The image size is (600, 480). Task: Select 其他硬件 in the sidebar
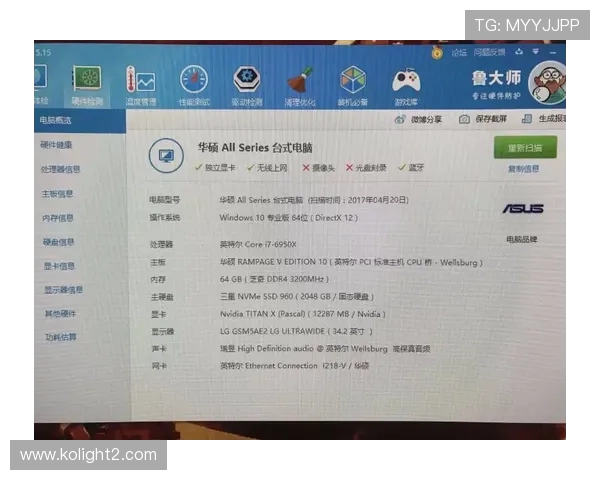click(x=60, y=313)
